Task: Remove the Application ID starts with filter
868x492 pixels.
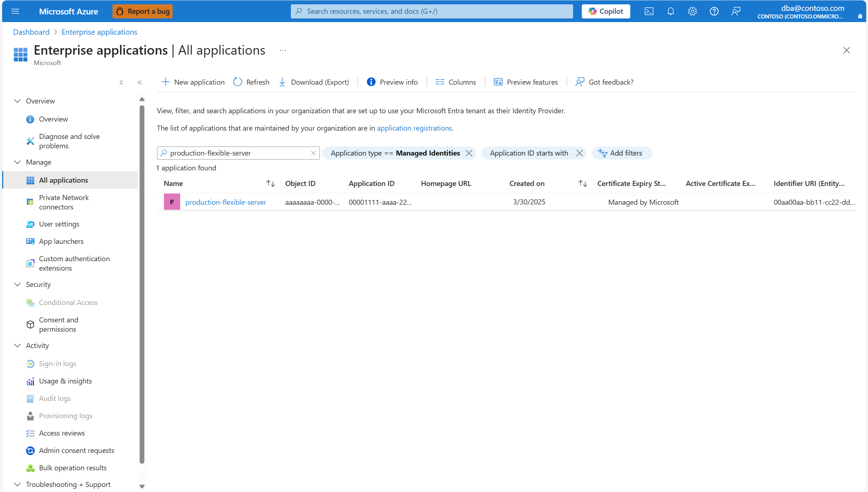Action: pyautogui.click(x=579, y=153)
